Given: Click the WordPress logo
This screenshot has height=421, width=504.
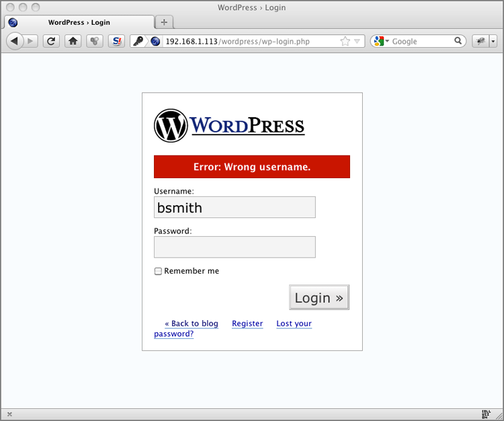Looking at the screenshot, I should click(229, 126).
